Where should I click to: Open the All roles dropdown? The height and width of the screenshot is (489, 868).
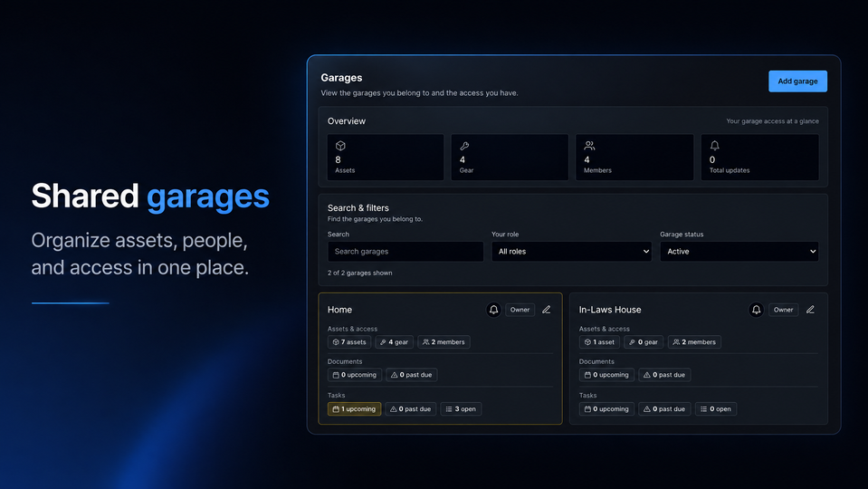point(571,252)
